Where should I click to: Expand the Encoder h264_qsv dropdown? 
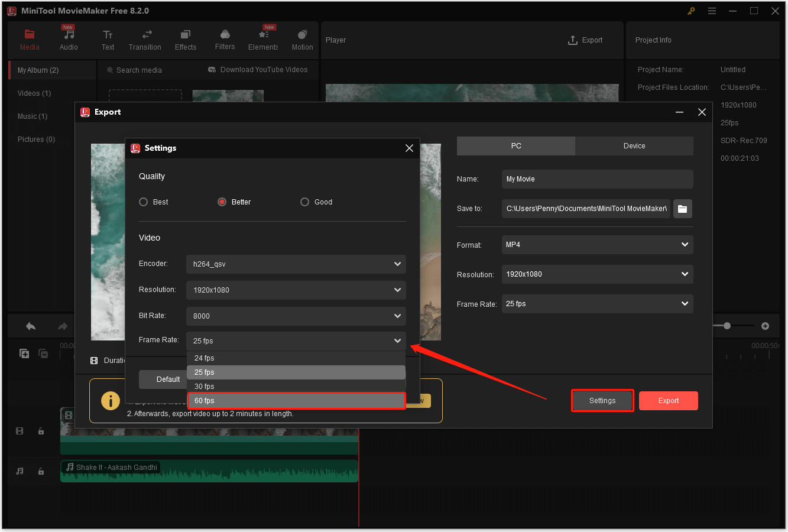(x=296, y=264)
